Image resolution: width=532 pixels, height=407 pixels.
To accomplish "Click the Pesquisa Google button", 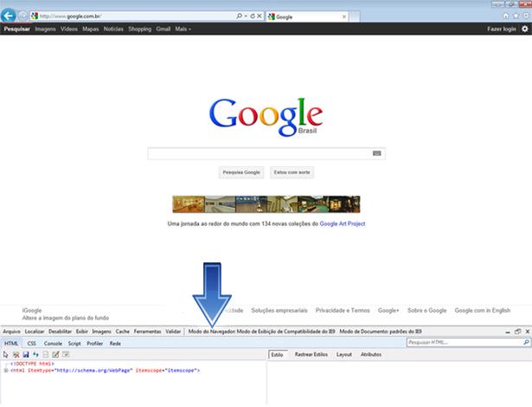I will [x=241, y=172].
